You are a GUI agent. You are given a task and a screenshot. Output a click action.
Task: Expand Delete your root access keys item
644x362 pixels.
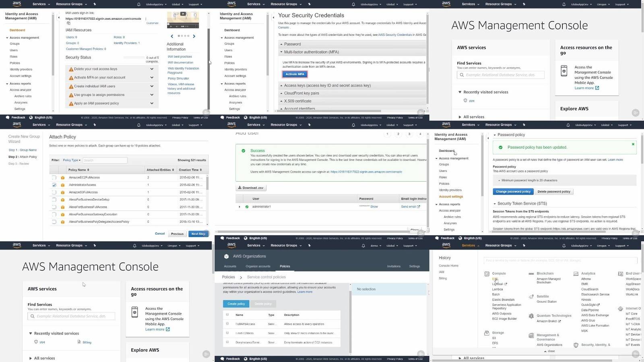152,69
